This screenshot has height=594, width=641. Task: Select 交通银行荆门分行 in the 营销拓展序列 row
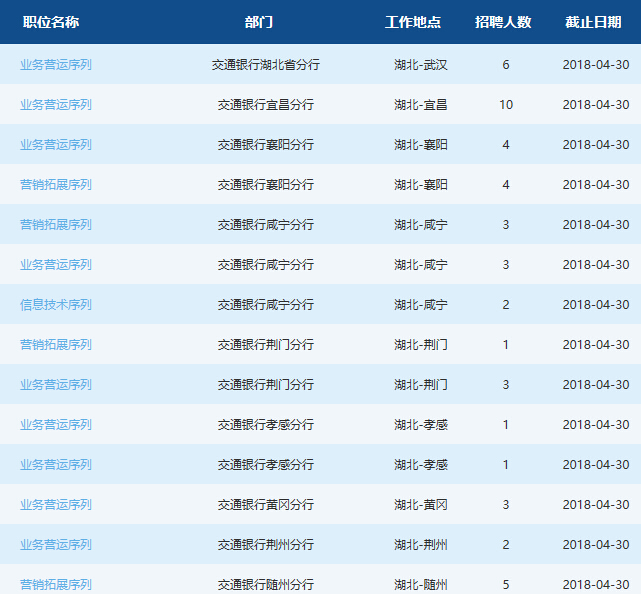(266, 345)
